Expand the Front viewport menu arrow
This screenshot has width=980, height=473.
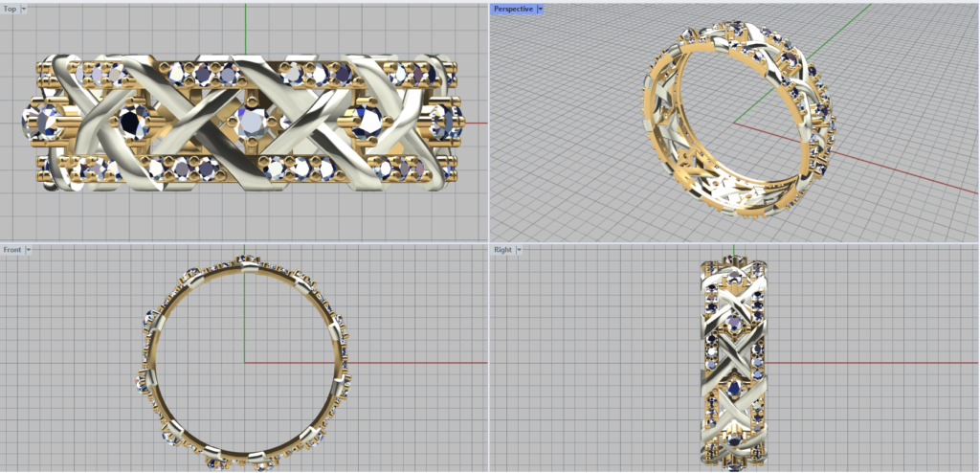(29, 250)
